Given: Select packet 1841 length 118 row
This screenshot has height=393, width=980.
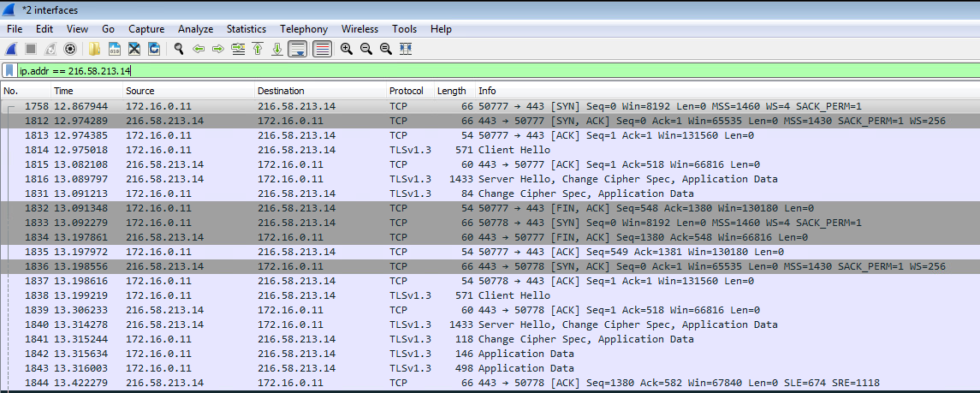Looking at the screenshot, I should (490, 339).
